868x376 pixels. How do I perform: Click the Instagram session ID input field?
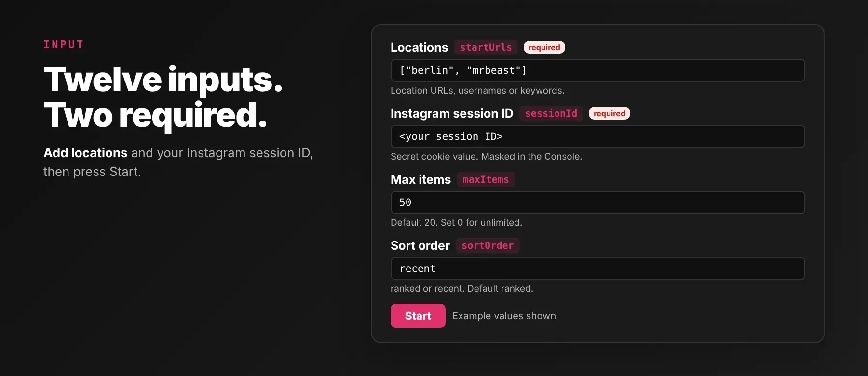(x=597, y=136)
